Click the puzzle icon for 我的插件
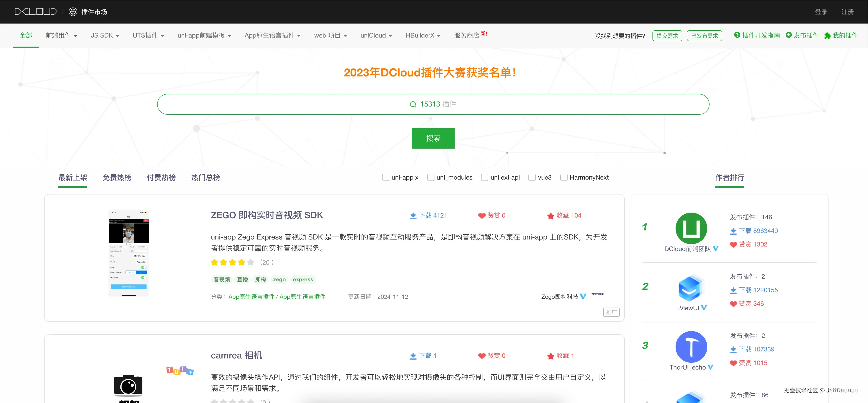Screen dimensions: 868x403 click(827, 36)
